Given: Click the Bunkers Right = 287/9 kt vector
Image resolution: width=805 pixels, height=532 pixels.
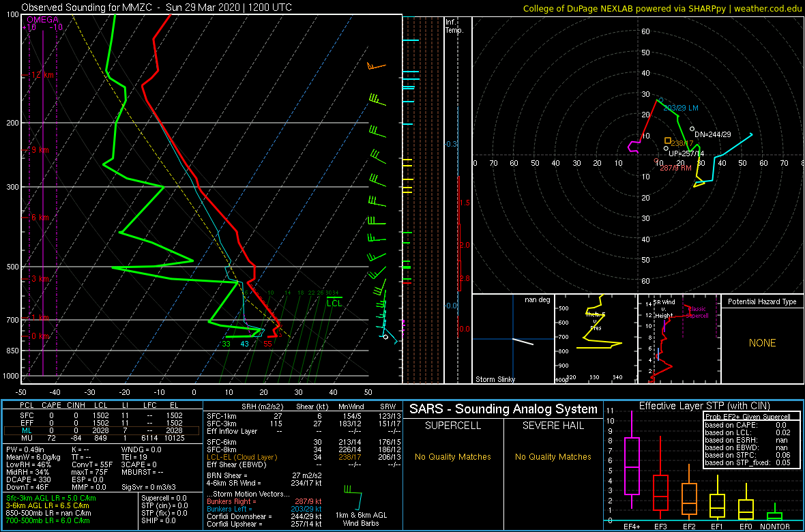Looking at the screenshot, I should pyautogui.click(x=264, y=501).
